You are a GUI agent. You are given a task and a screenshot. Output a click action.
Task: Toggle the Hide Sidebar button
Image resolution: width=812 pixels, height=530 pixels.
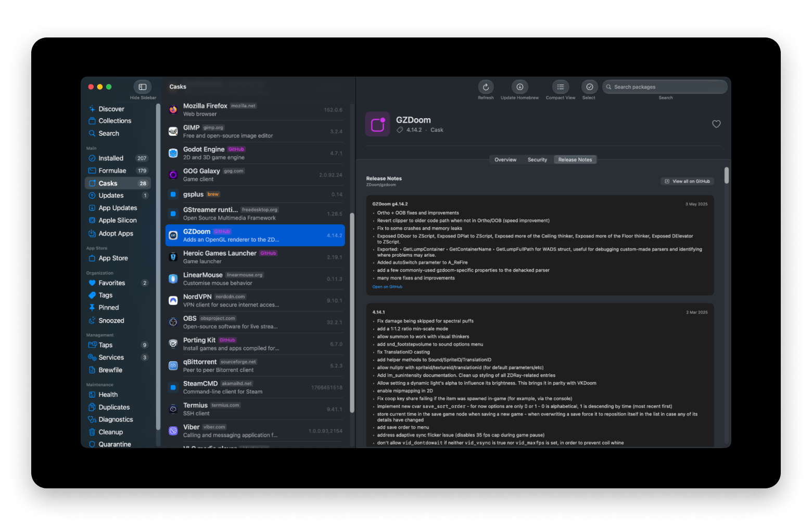click(x=143, y=87)
